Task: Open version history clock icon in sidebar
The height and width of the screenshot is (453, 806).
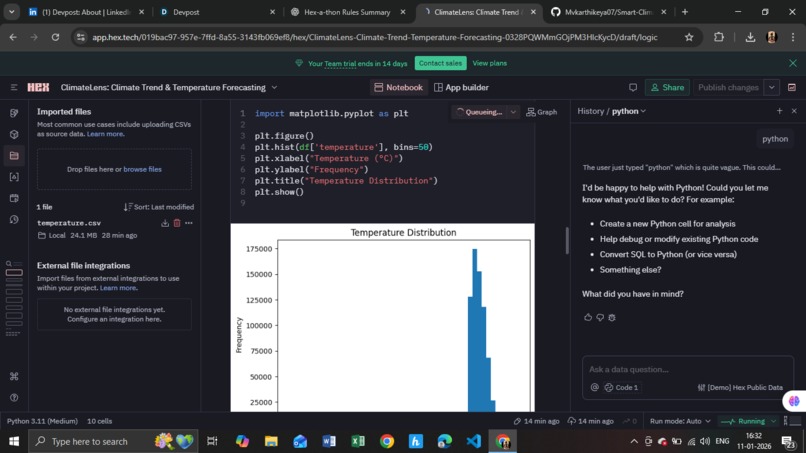Action: pos(14,220)
